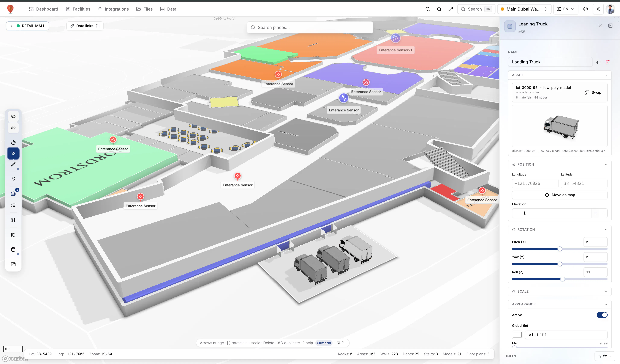Open the checklist tool

pos(13,205)
